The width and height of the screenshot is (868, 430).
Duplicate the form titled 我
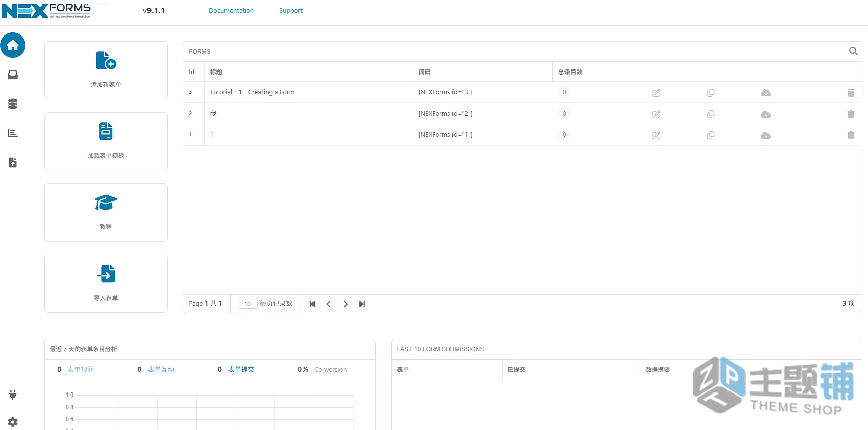(x=711, y=114)
